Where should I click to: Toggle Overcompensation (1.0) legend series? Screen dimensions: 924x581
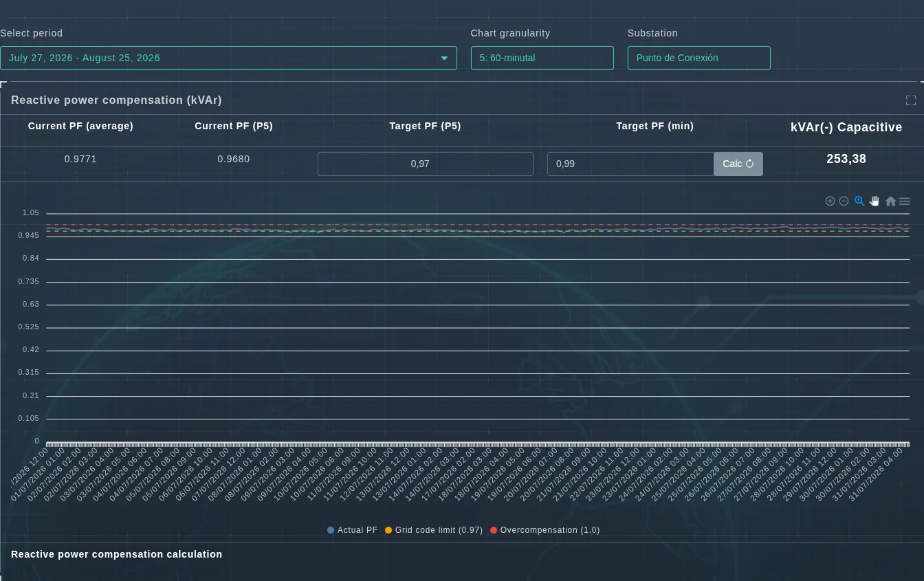coord(544,530)
